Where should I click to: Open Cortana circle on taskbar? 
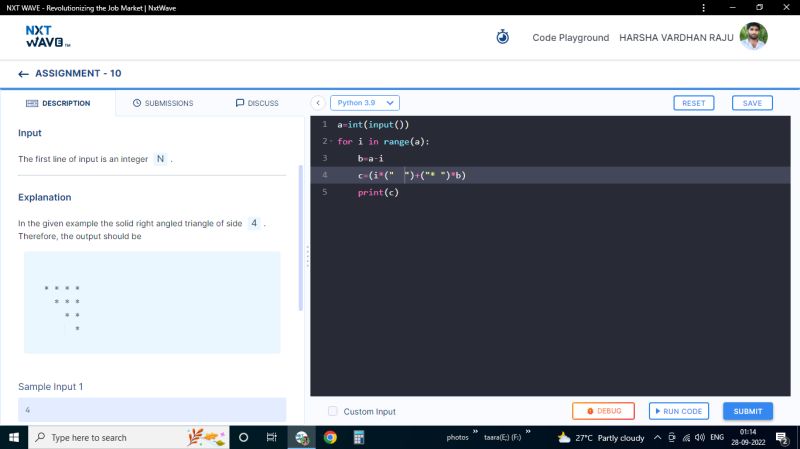coord(243,437)
